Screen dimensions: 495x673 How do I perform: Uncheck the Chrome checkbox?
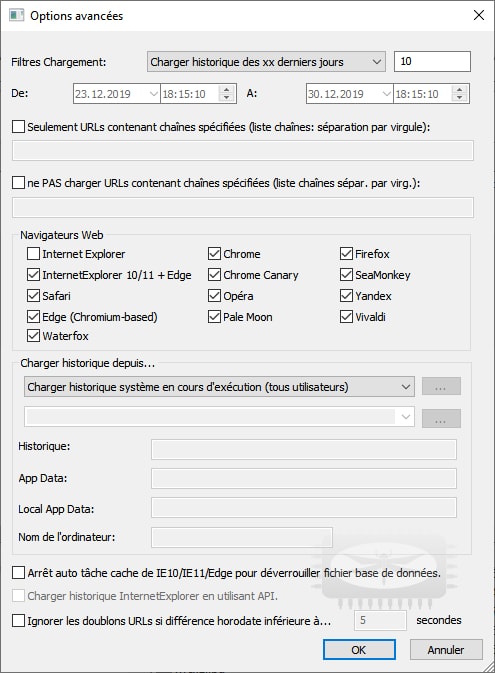pos(214,254)
